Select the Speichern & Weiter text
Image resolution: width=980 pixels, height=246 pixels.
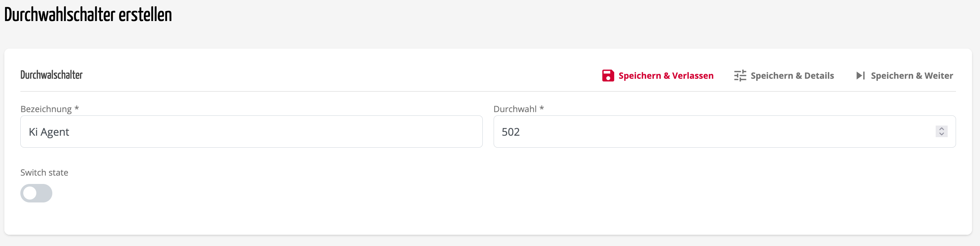[911, 76]
